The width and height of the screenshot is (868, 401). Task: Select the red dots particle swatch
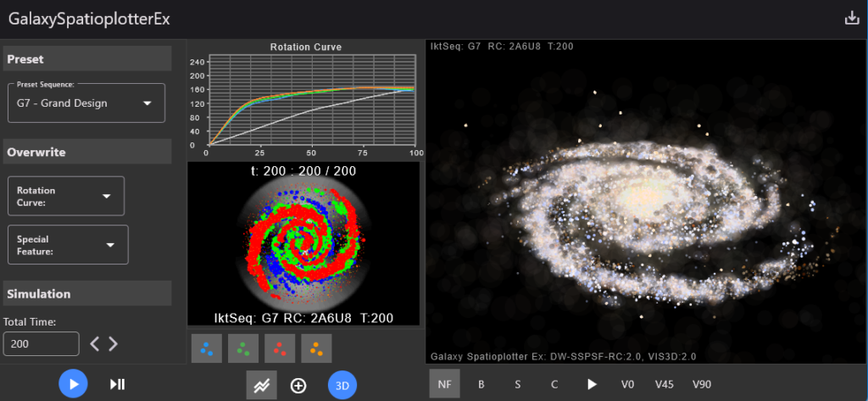pos(280,348)
